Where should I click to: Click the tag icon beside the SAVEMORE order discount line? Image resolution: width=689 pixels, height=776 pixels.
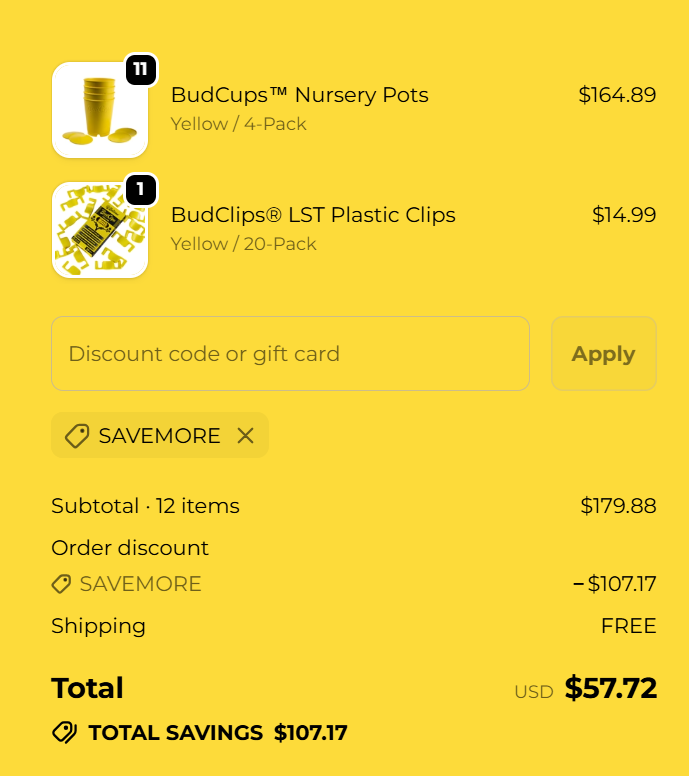[62, 584]
